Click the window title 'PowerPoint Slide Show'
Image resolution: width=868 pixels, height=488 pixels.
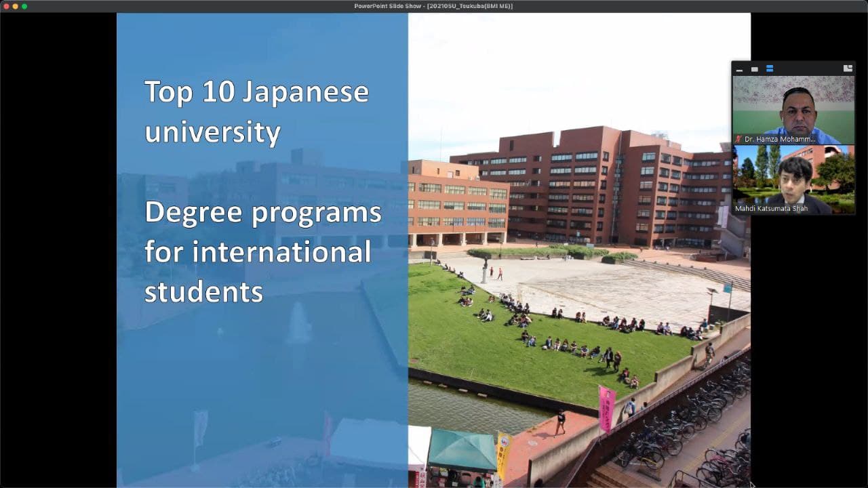click(x=433, y=6)
